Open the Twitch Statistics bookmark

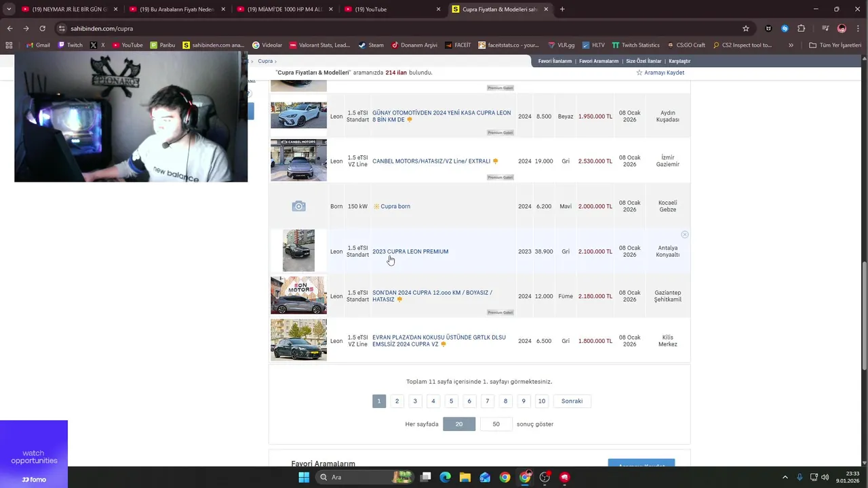pos(635,45)
